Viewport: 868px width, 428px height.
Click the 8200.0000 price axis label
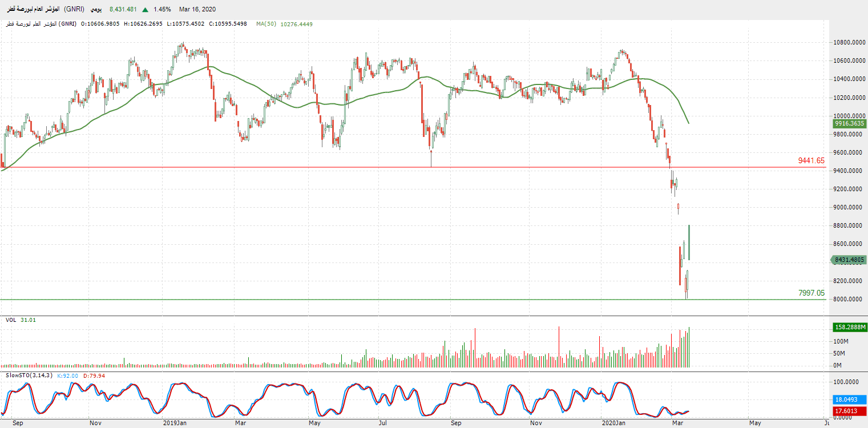[x=849, y=281]
